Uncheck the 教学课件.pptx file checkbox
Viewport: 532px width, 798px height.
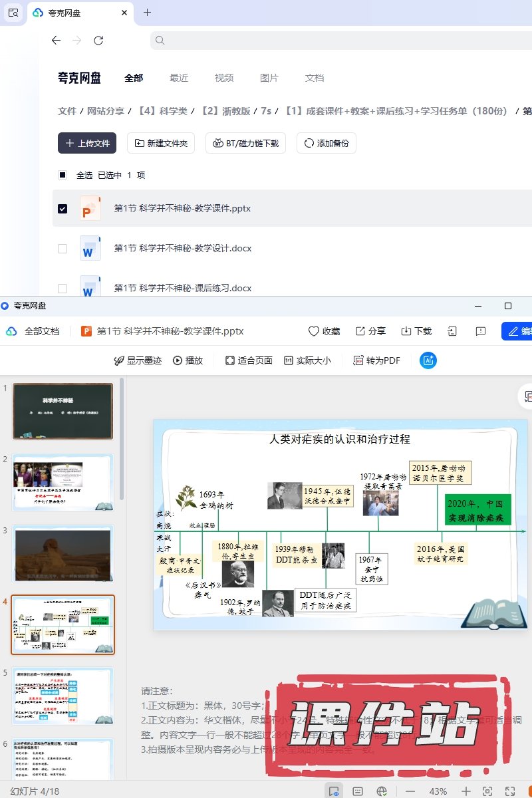(63, 209)
